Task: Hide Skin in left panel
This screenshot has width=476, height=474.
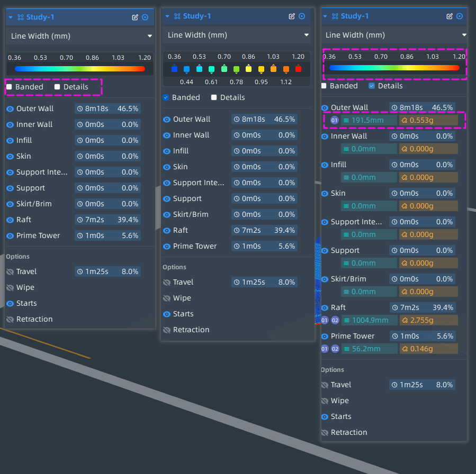Action: tap(10, 157)
